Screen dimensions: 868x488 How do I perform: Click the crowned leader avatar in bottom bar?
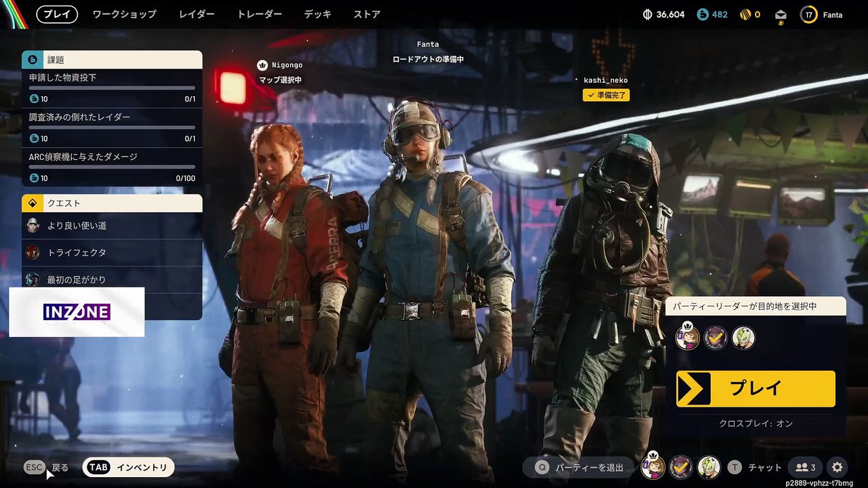[653, 466]
